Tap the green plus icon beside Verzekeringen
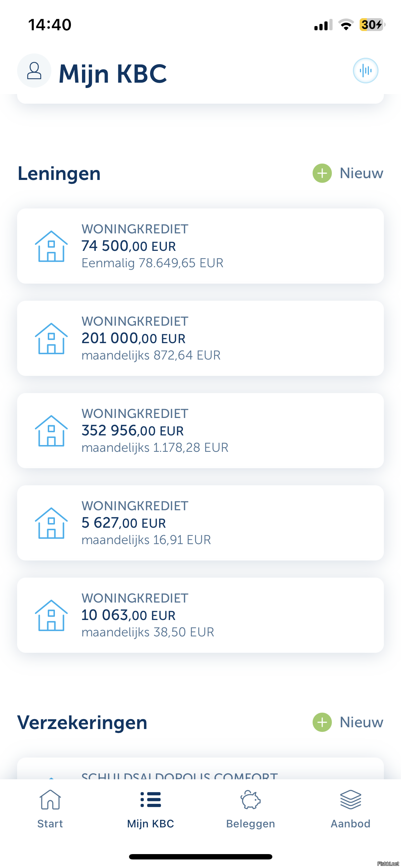The image size is (401, 868). pyautogui.click(x=322, y=723)
